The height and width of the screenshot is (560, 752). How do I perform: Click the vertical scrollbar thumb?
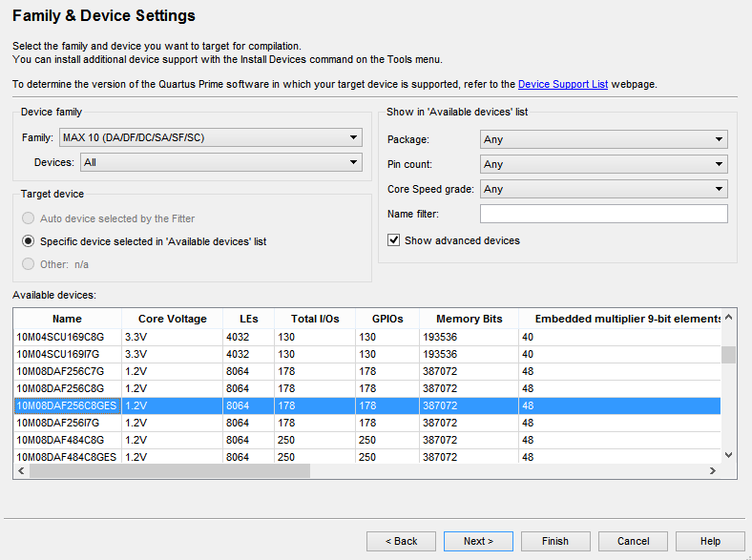[728, 355]
